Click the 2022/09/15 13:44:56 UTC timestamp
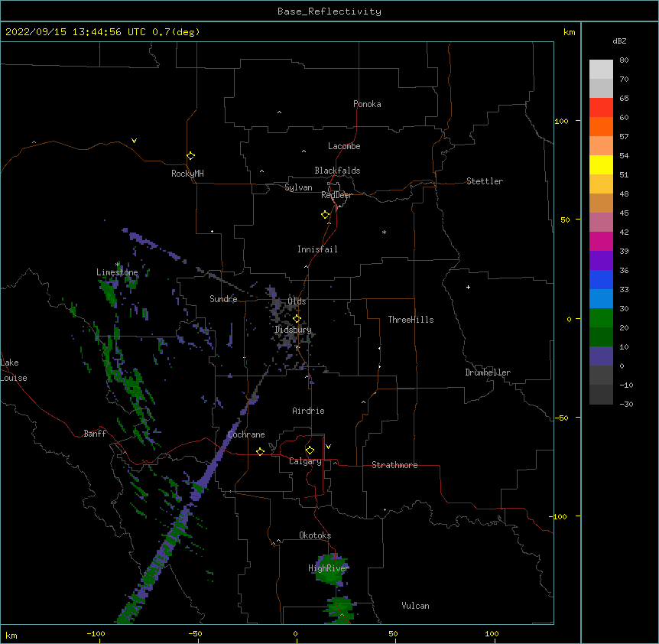659x644 pixels. [103, 32]
